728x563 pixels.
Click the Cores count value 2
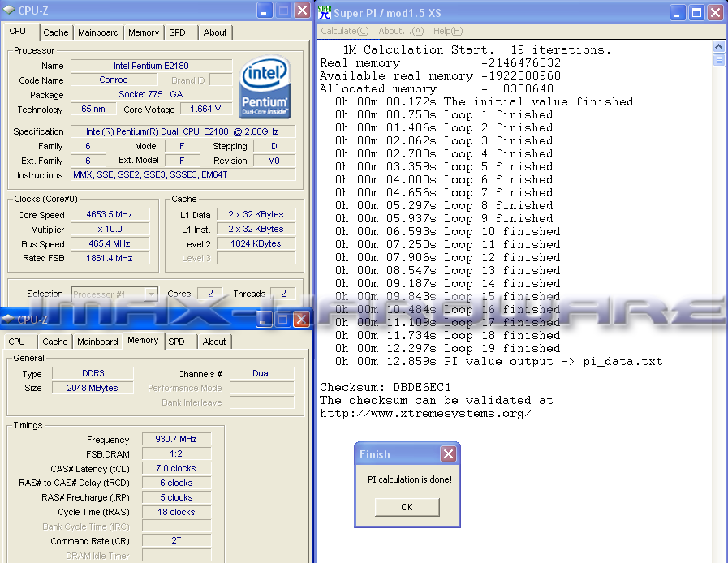click(210, 294)
